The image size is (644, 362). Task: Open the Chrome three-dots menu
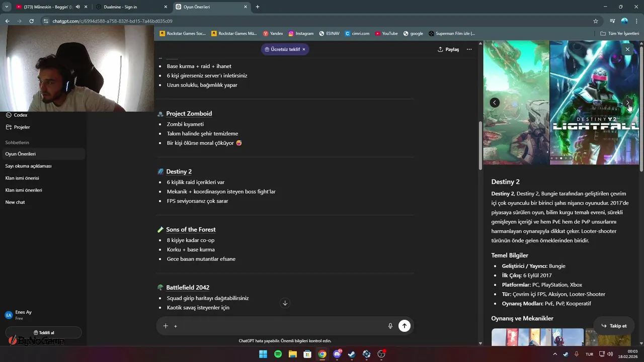pos(637,21)
